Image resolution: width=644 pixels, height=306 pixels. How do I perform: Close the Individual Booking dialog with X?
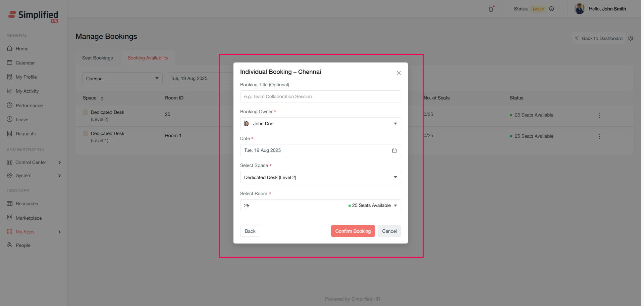399,73
